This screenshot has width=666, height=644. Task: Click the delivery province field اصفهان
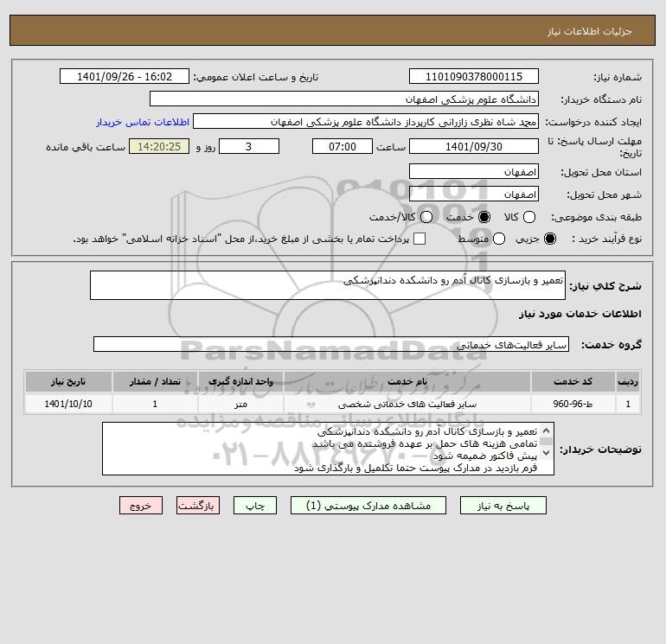click(x=474, y=171)
